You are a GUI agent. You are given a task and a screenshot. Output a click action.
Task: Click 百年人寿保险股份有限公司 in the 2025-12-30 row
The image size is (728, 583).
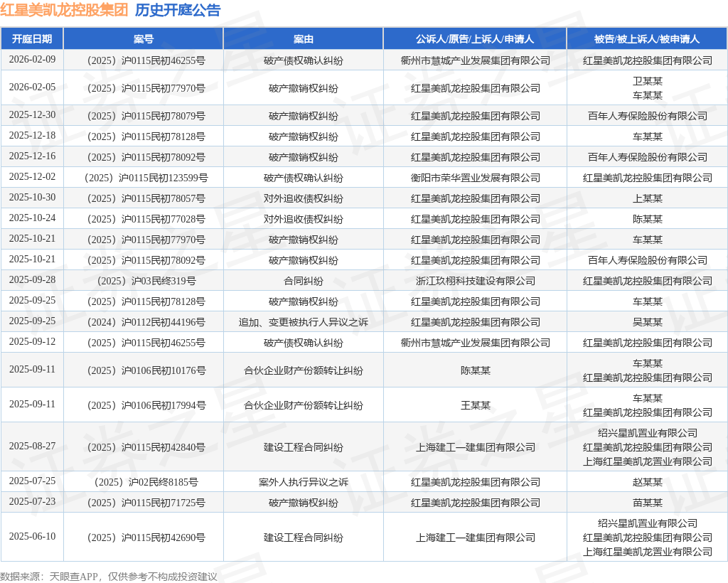coord(647,116)
